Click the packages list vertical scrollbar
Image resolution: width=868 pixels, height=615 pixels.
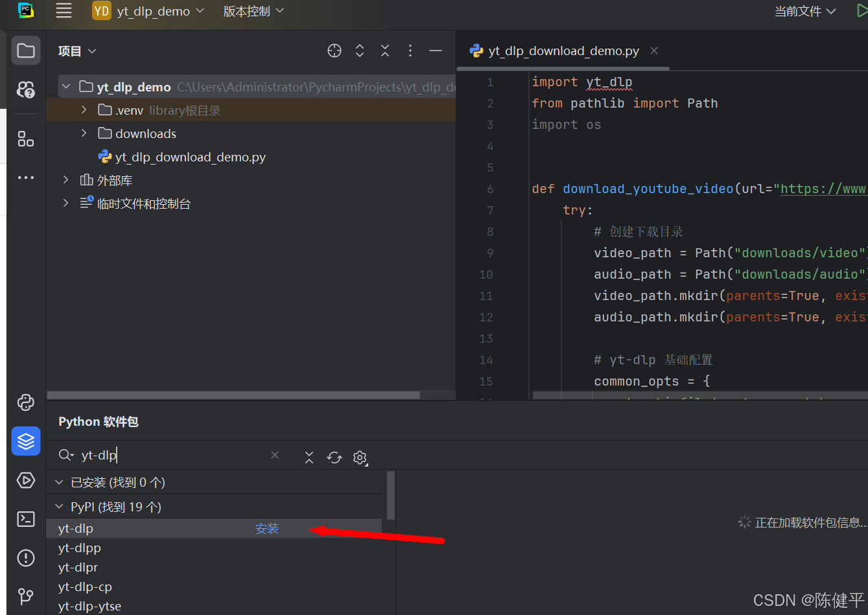390,495
